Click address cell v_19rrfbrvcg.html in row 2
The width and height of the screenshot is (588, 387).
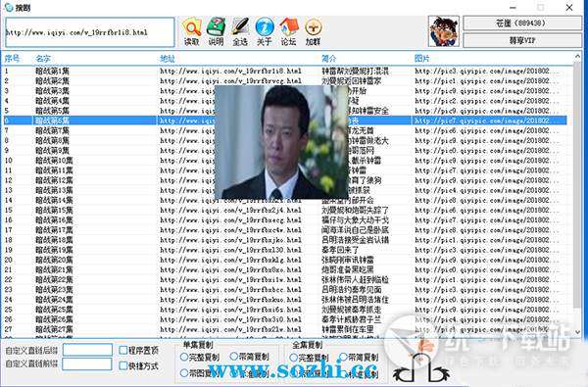coord(230,80)
